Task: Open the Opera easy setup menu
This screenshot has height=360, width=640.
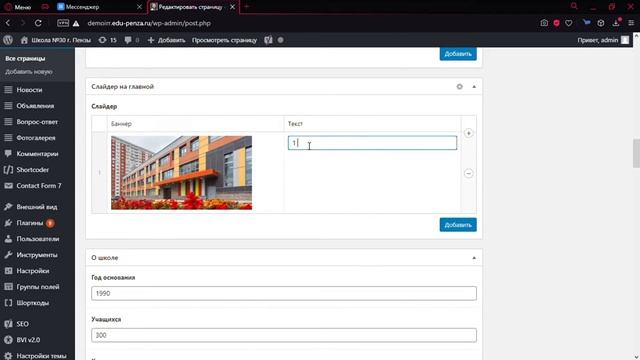Action: 631,23
